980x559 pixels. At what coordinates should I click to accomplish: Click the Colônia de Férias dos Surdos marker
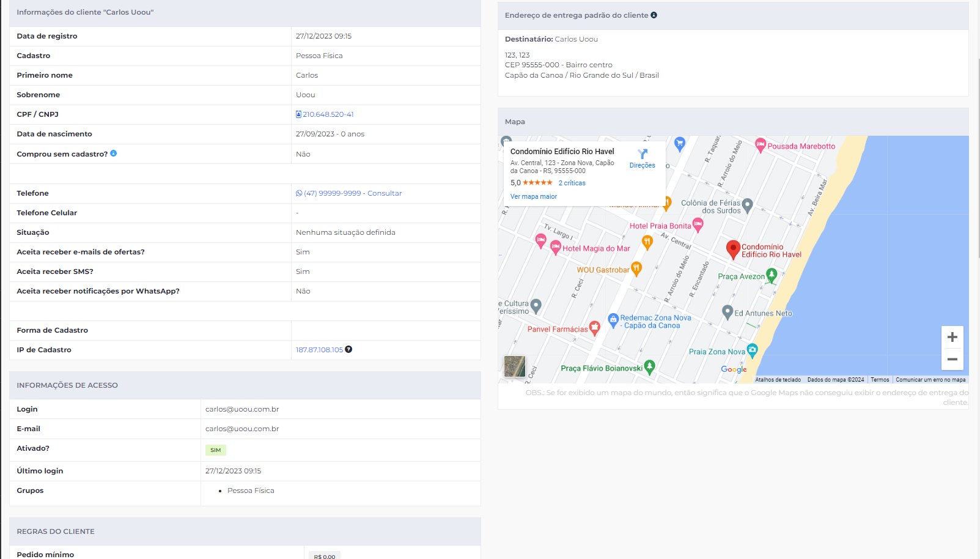coord(747,206)
